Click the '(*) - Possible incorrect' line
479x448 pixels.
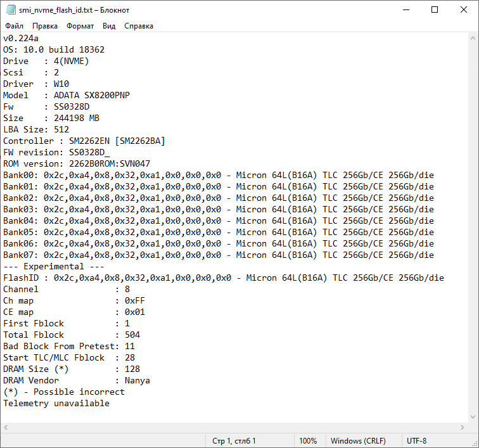64,392
